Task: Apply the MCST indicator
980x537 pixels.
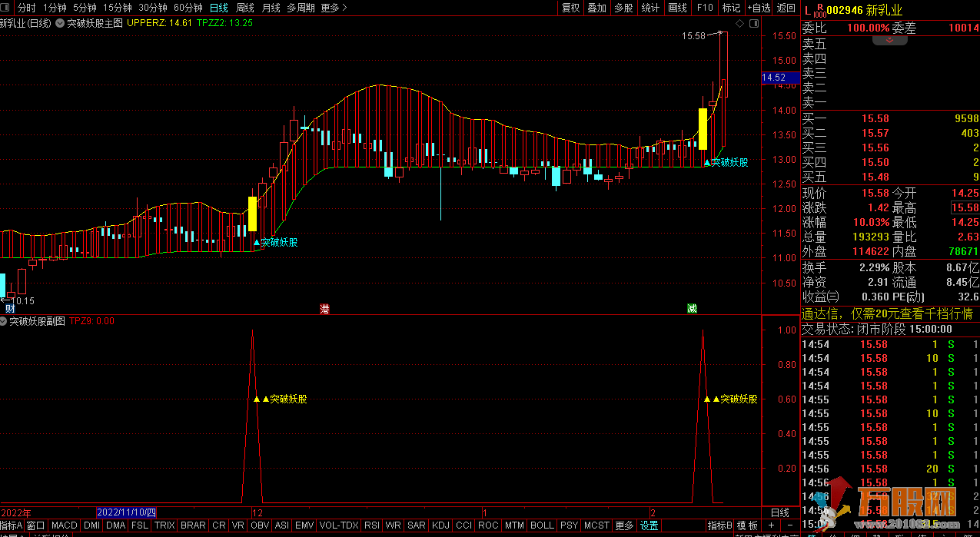Action: coord(596,525)
